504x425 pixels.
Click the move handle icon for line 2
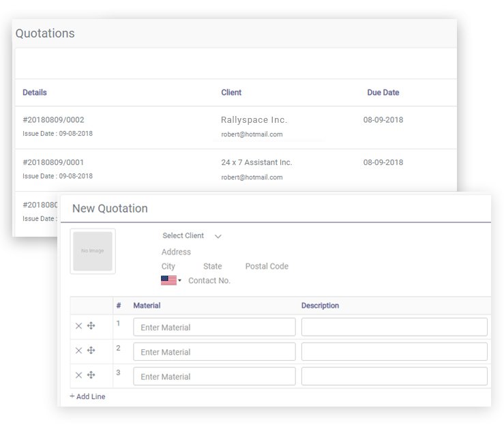(91, 351)
